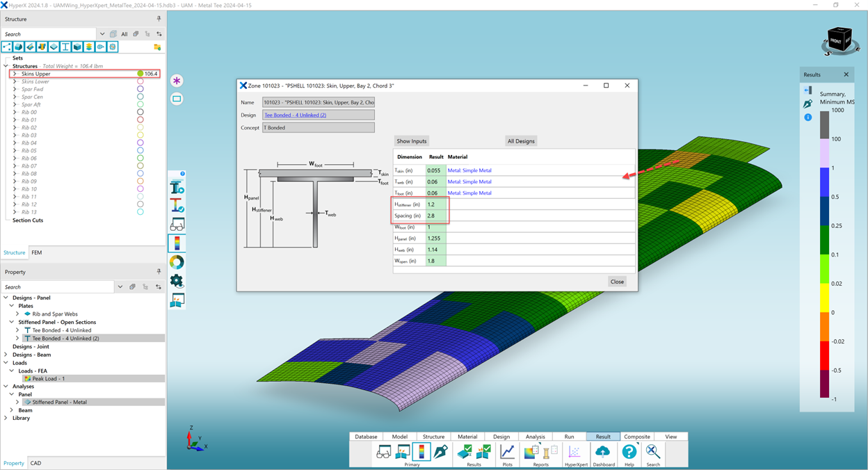Click the blue info icon in the Results legend

click(x=807, y=117)
